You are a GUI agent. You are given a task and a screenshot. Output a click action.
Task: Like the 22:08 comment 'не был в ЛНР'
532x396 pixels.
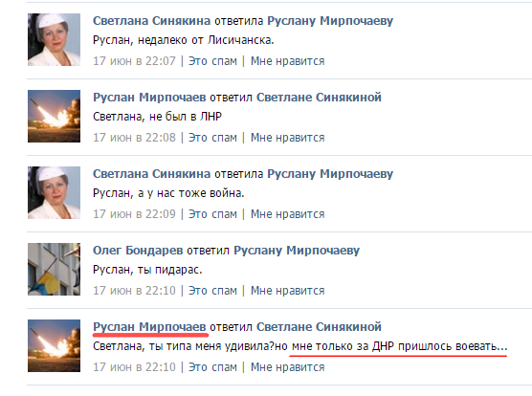click(x=288, y=138)
